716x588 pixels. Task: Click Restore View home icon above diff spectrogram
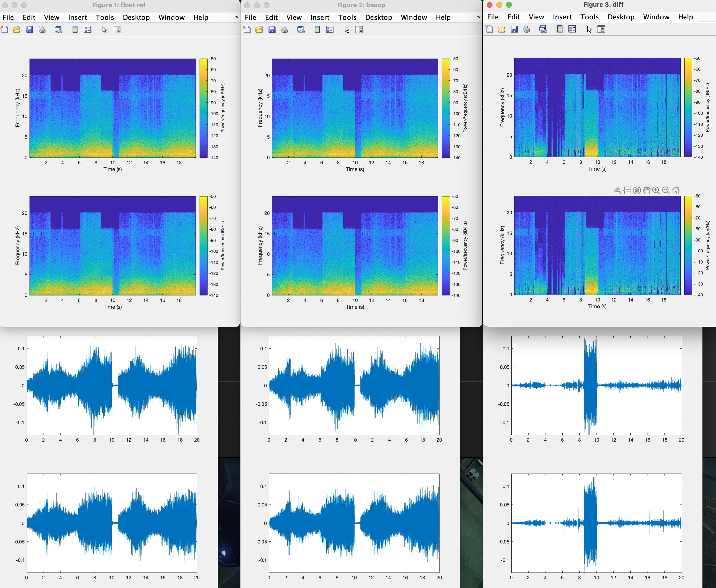[x=675, y=191]
